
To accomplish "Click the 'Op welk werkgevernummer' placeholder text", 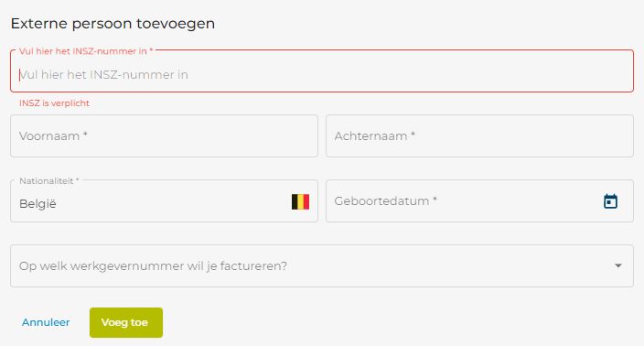I will click(x=153, y=265).
